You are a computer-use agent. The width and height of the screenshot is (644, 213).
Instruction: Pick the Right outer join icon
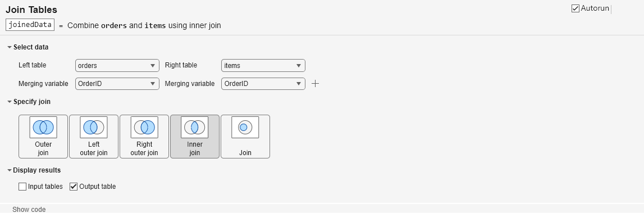(x=144, y=128)
